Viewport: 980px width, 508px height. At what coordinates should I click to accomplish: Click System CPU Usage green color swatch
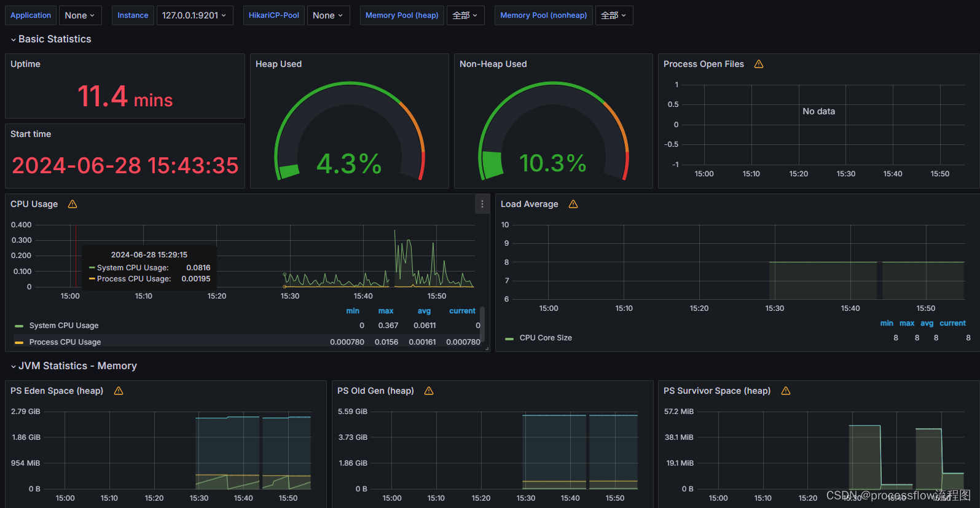pos(19,326)
